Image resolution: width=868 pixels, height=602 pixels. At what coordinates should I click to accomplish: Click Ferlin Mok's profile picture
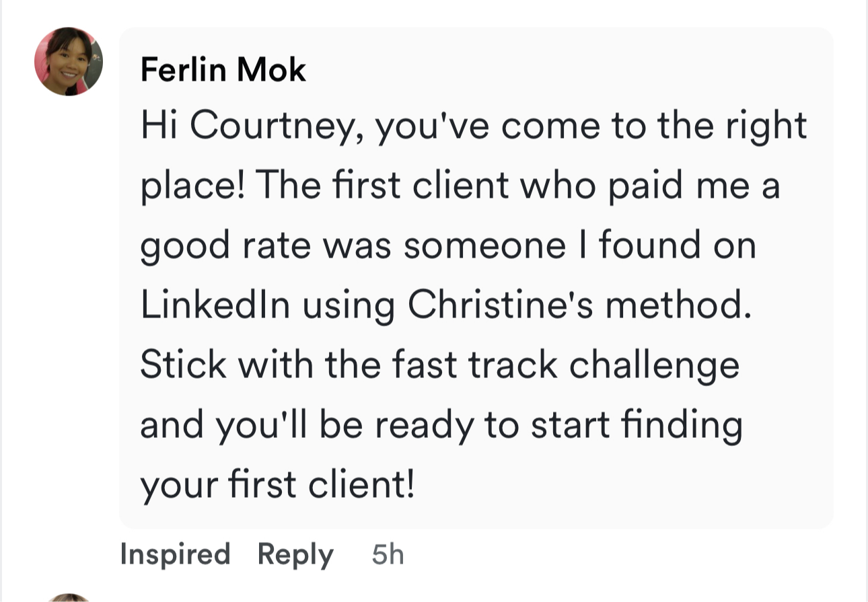point(69,61)
